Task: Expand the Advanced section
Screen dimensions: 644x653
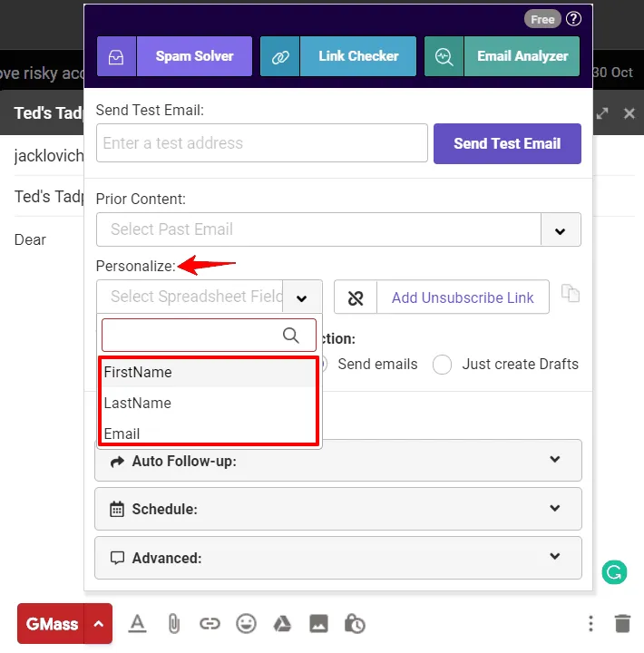Action: pyautogui.click(x=338, y=558)
